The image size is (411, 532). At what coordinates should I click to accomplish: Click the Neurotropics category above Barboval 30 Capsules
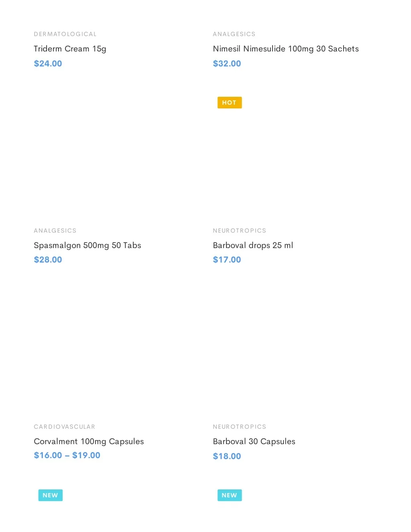point(239,427)
